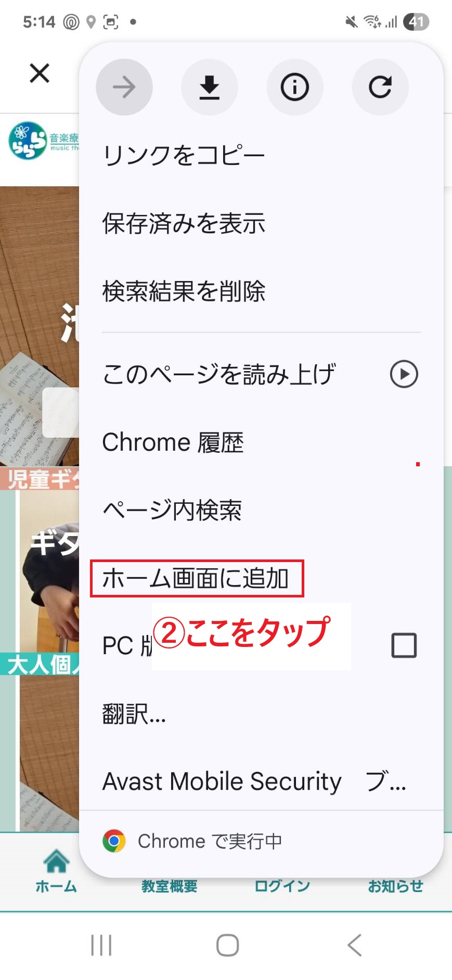Tap the download page icon
The height and width of the screenshot is (980, 452).
click(x=209, y=87)
